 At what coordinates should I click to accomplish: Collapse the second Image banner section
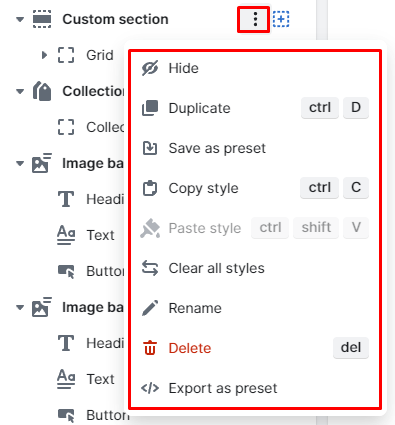(x=20, y=307)
